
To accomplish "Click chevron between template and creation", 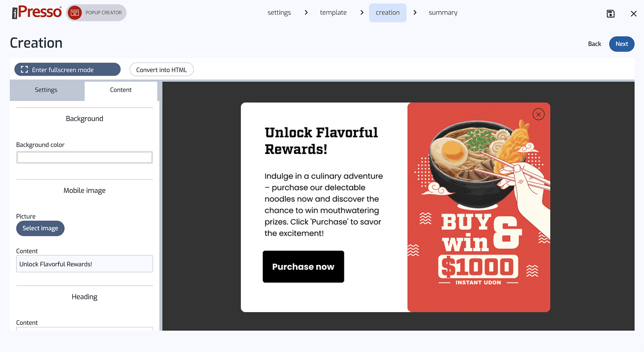I will click(x=362, y=12).
